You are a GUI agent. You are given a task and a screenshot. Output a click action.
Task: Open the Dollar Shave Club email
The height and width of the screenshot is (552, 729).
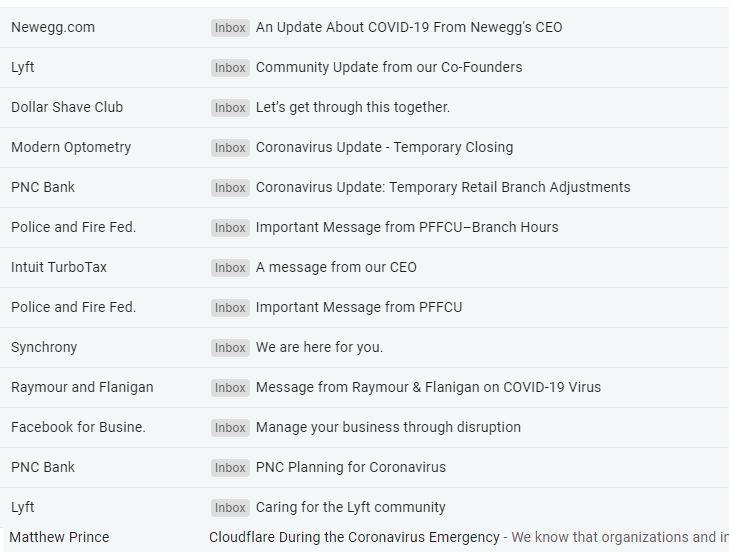click(353, 107)
